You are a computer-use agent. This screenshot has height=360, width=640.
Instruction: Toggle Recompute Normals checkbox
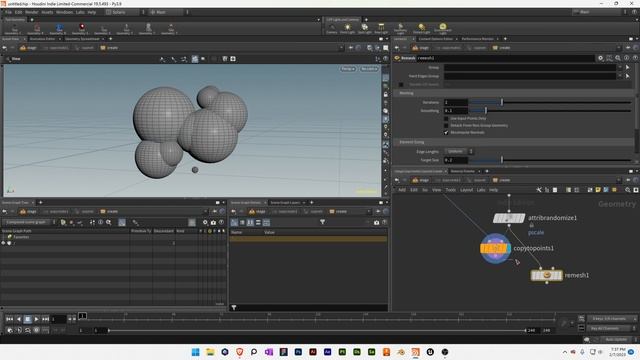(x=446, y=132)
